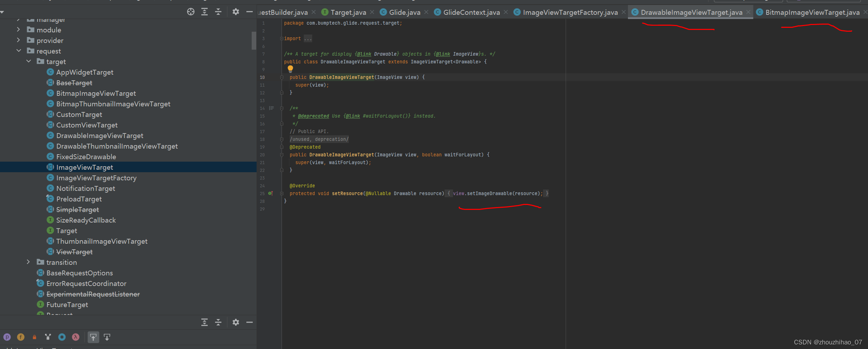Select DrawableImageViewTarget in project tree
The width and height of the screenshot is (868, 349).
click(x=100, y=136)
